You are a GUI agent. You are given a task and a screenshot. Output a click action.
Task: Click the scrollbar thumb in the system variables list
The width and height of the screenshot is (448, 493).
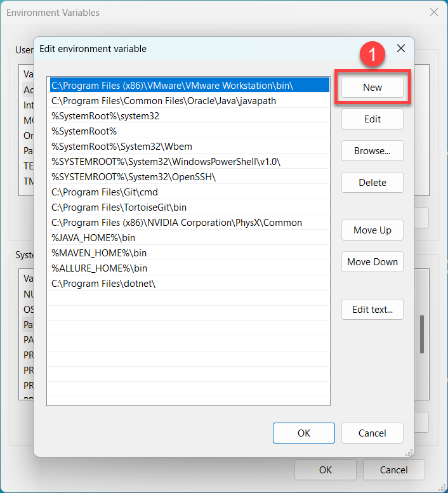coord(422,334)
